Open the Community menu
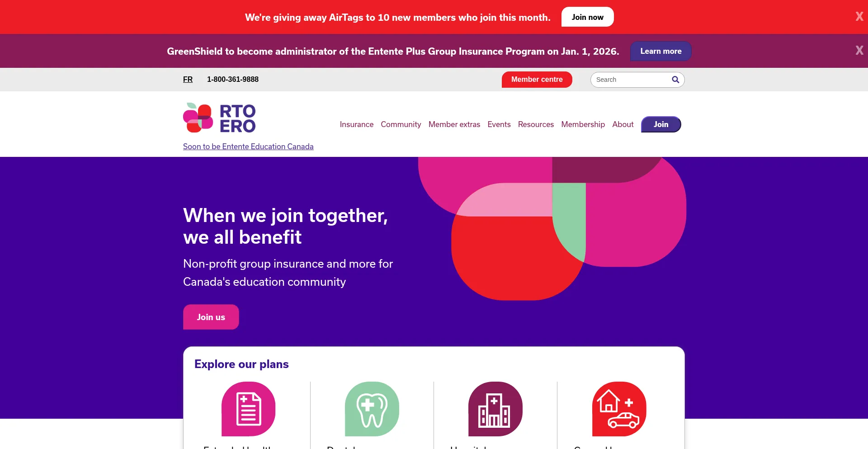The width and height of the screenshot is (868, 449). (401, 124)
